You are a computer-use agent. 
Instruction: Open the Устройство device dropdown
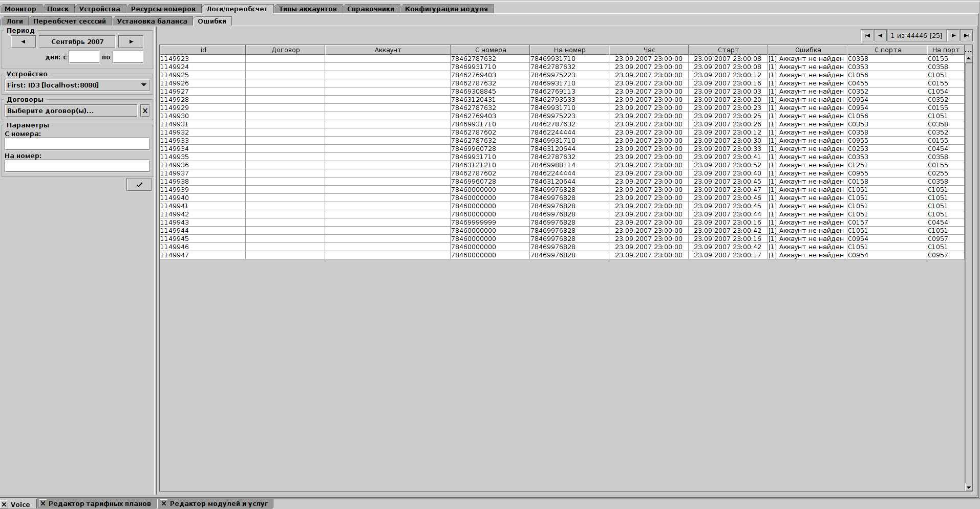tap(76, 85)
